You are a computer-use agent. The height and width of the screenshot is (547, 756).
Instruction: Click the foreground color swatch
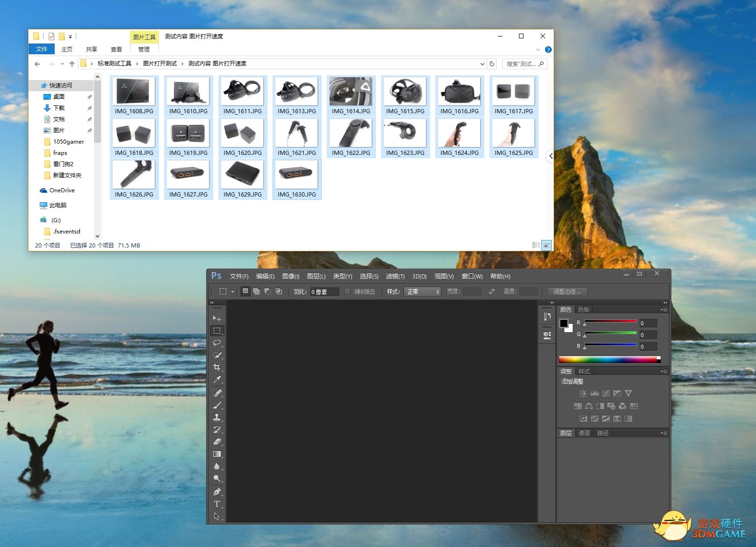[564, 323]
